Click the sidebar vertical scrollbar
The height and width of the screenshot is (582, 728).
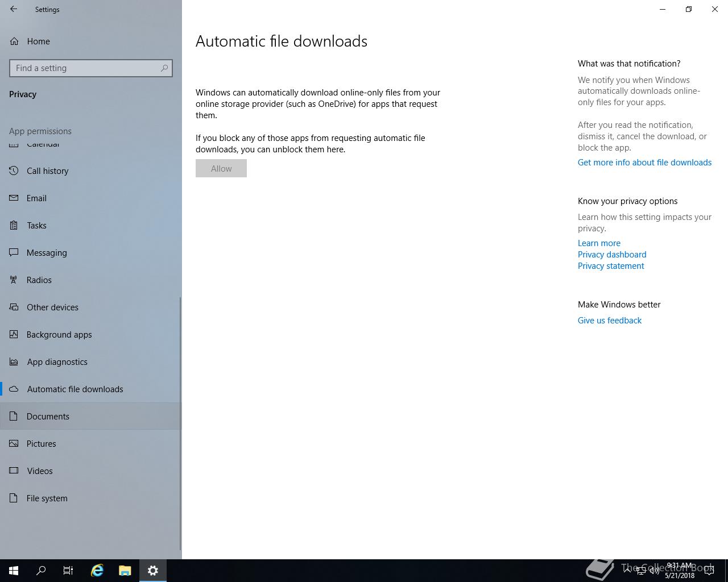coord(181,423)
